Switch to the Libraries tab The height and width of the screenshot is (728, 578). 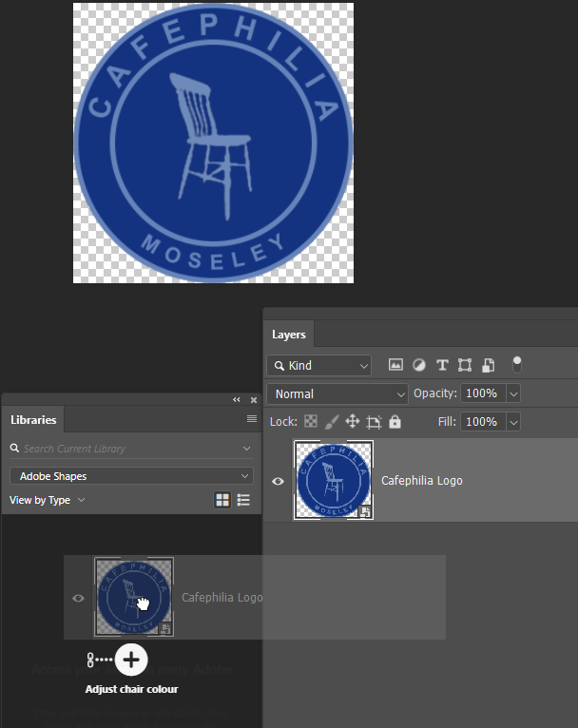[33, 420]
